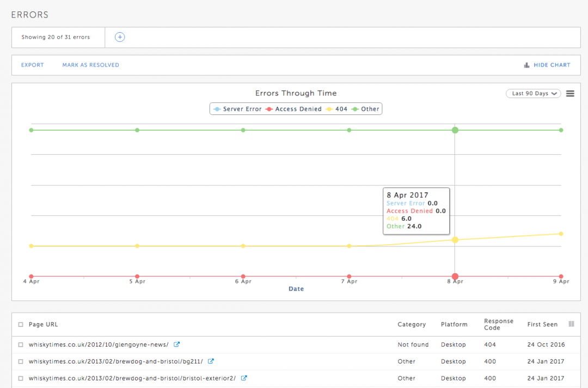Screen dimensions: 588x388
Task: Sort by Platform column header
Action: point(454,324)
